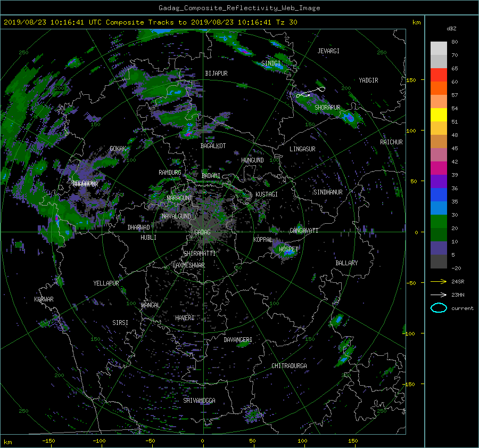479x448 pixels.
Task: Click the KARWAR city label
Action: [x=44, y=299]
